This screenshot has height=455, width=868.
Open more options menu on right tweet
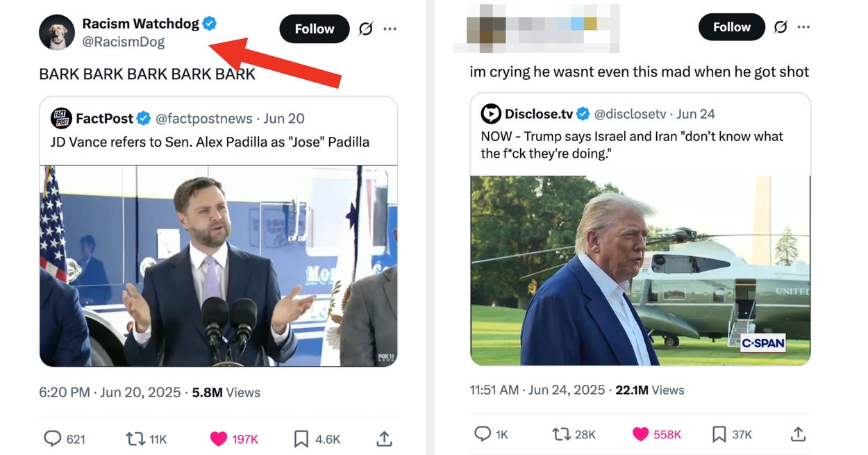coord(803,27)
